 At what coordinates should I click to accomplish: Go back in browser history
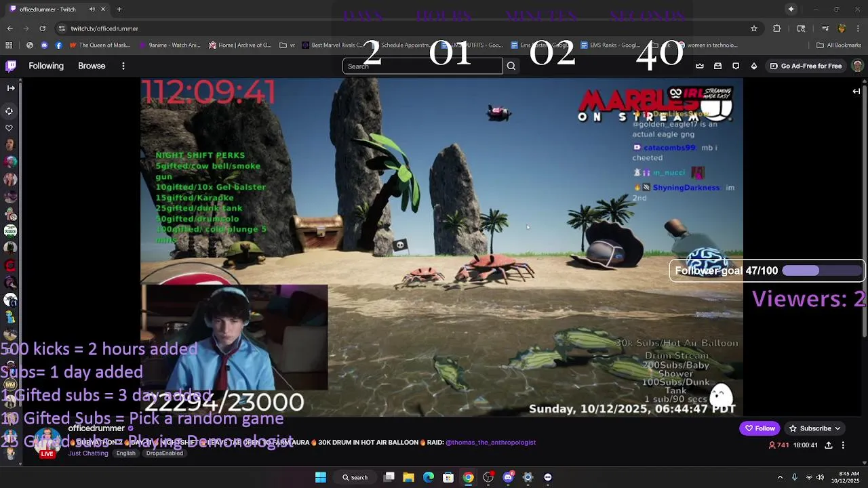click(9, 28)
